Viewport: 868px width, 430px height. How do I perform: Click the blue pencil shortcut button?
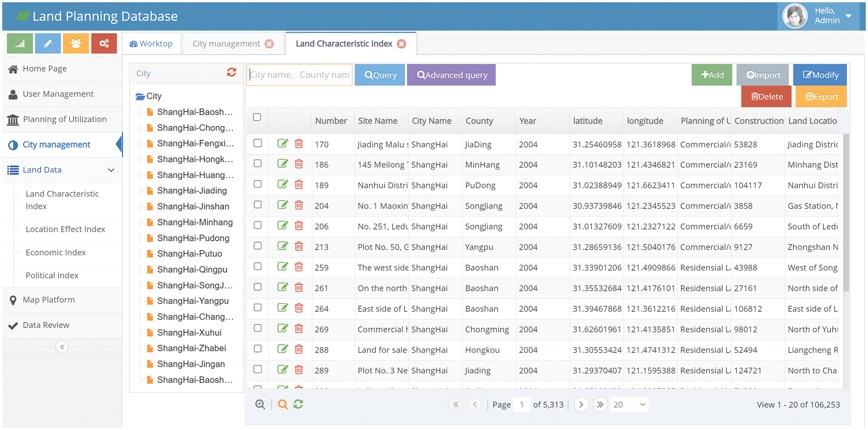tap(48, 43)
